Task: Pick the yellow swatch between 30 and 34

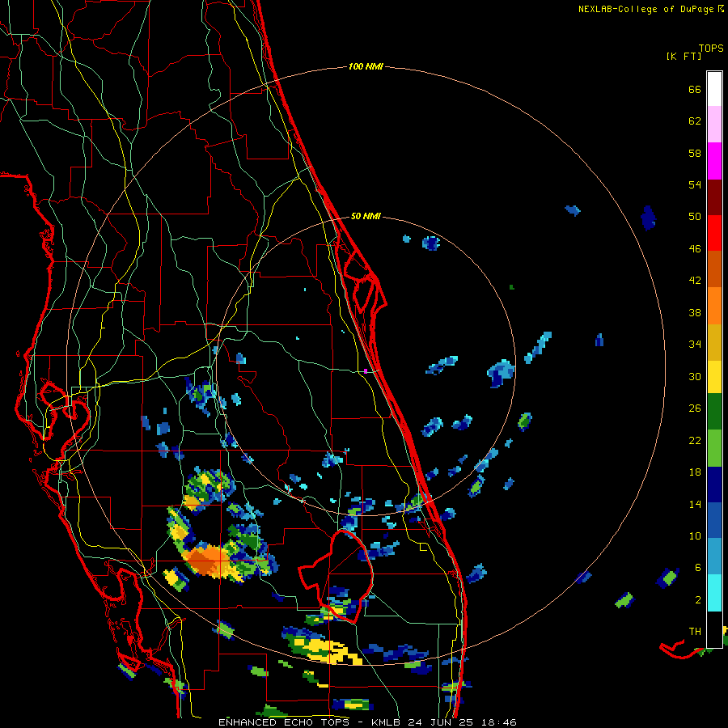Action: (x=714, y=376)
